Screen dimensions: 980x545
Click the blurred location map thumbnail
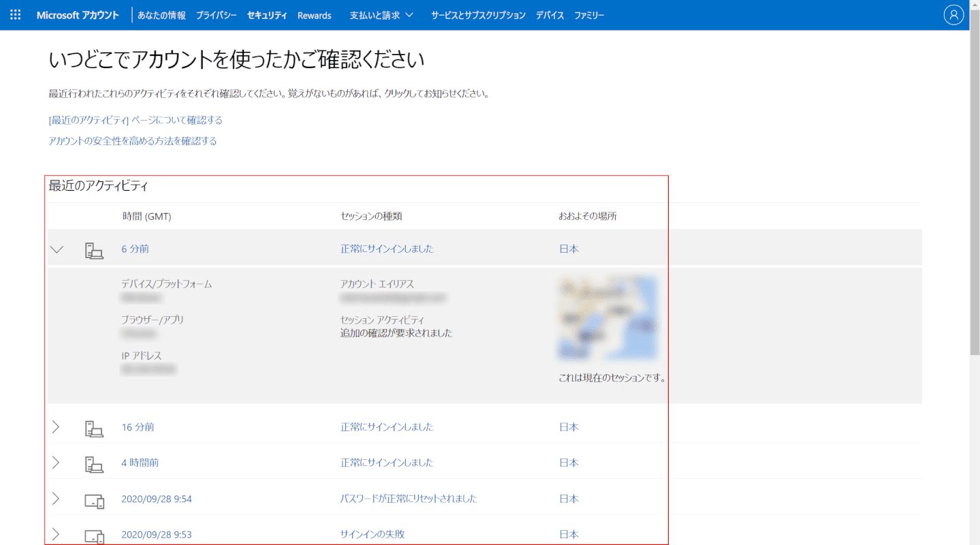608,317
